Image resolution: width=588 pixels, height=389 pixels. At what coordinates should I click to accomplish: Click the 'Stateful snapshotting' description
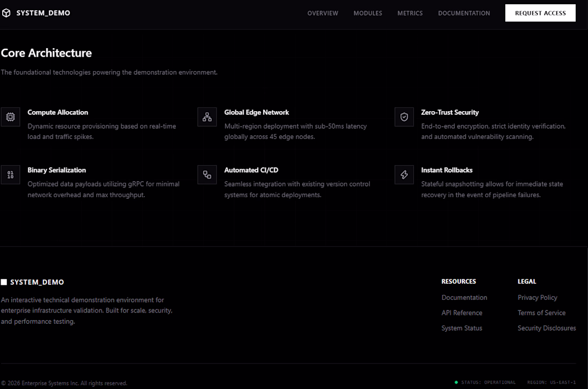pos(492,189)
